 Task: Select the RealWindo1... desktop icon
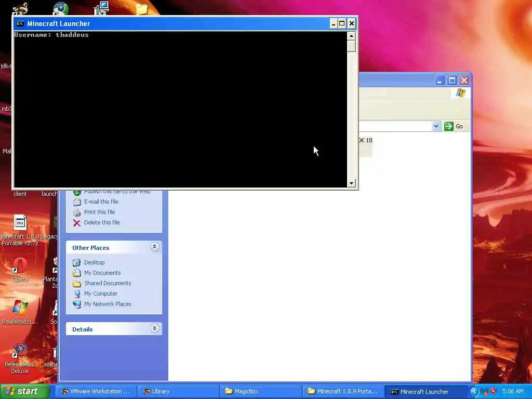[20, 312]
